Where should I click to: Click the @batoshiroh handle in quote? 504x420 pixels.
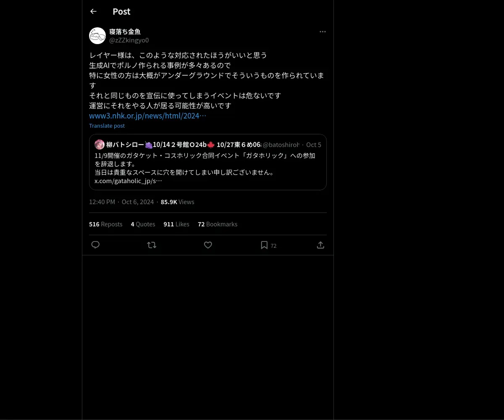[281, 145]
